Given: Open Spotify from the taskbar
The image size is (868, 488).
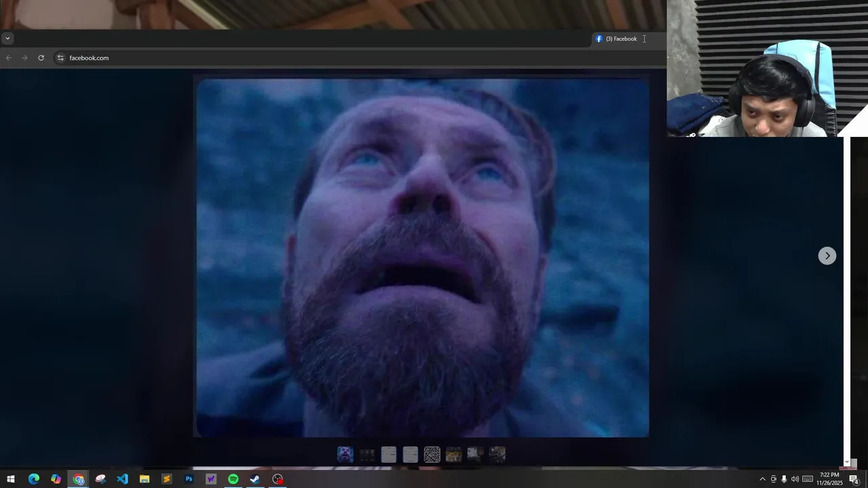Looking at the screenshot, I should point(233,479).
